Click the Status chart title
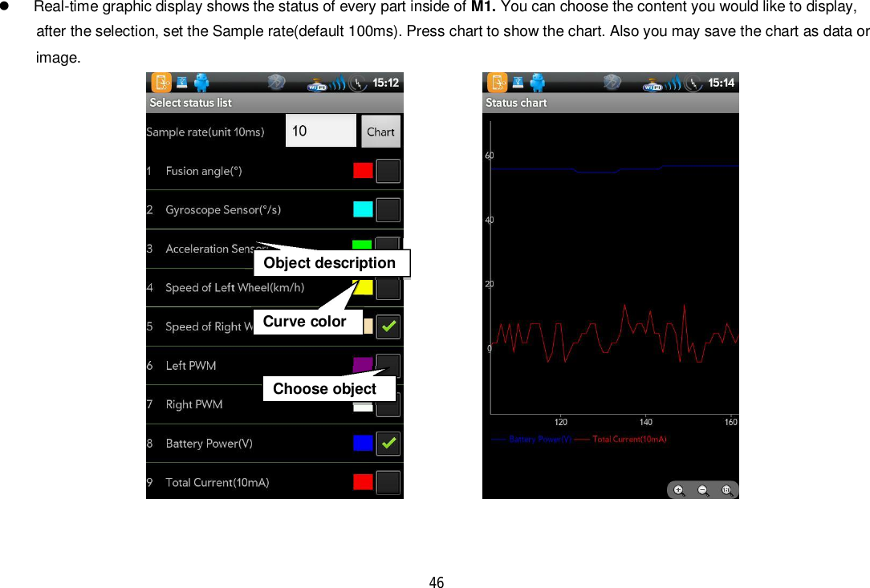Screen dimensions: 870x588 (516, 103)
